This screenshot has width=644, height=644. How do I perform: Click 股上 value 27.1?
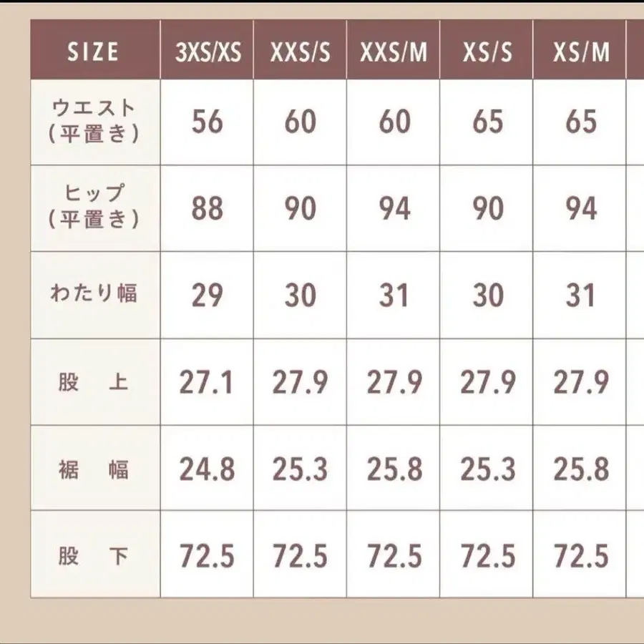pos(207,383)
